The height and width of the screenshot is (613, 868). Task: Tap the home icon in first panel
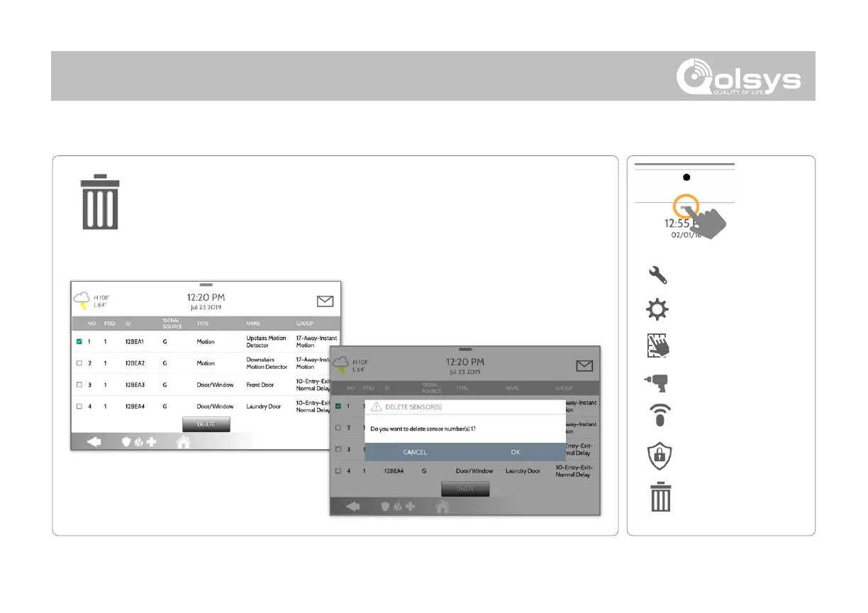coord(184,442)
